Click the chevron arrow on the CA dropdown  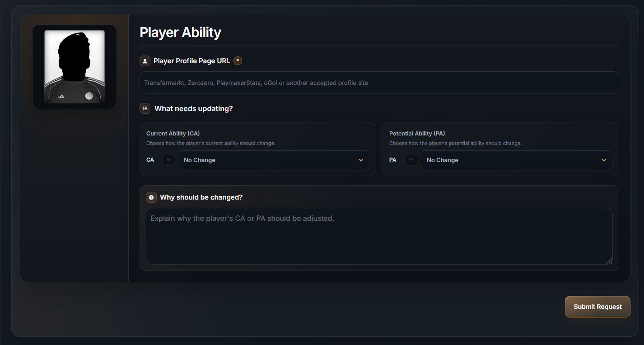(x=361, y=160)
